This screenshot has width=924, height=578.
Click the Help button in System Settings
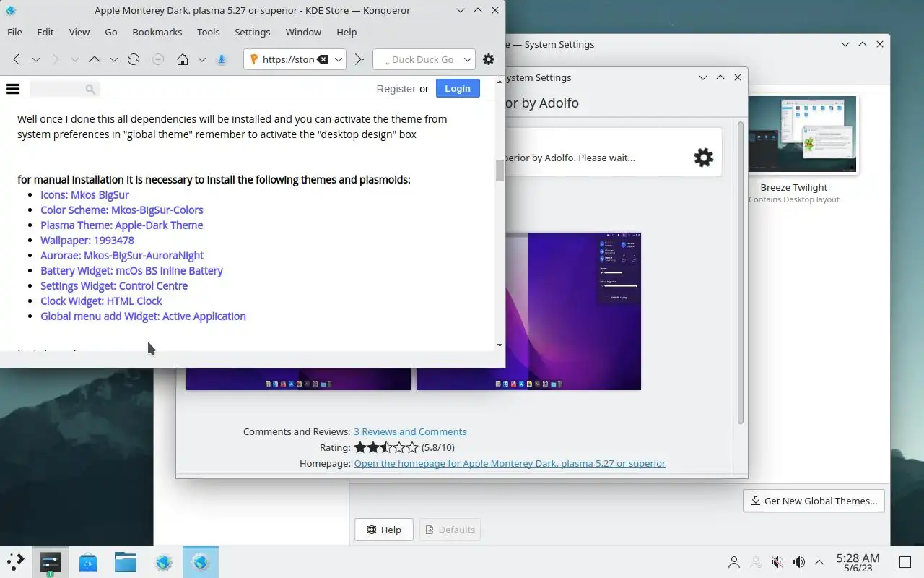coord(383,530)
